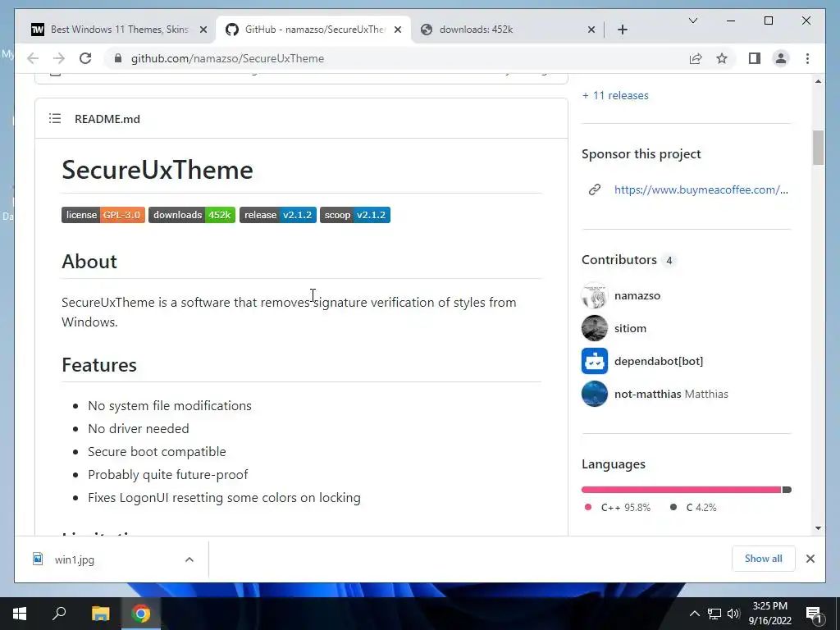Viewport: 840px width, 630px height.
Task: Open dependabot[bot] avatar icon
Action: pos(595,361)
